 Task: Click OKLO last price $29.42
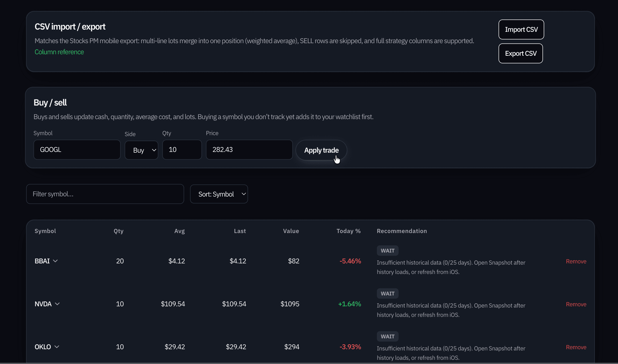click(x=236, y=347)
